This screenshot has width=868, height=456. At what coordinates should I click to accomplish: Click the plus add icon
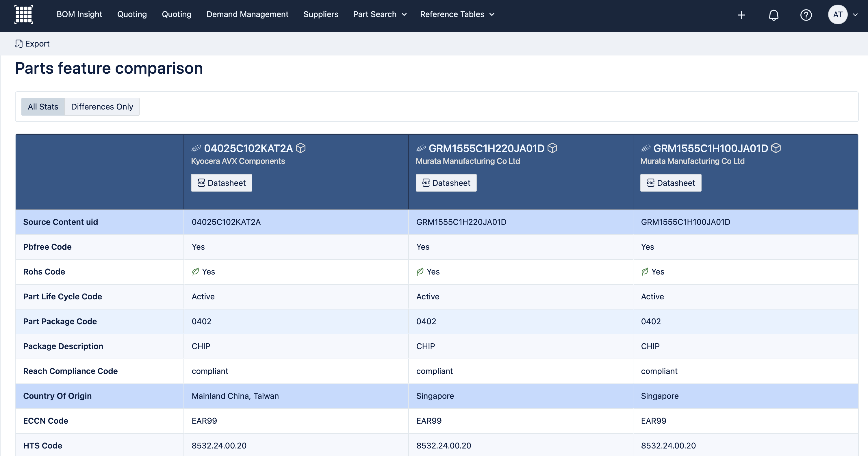click(x=741, y=15)
